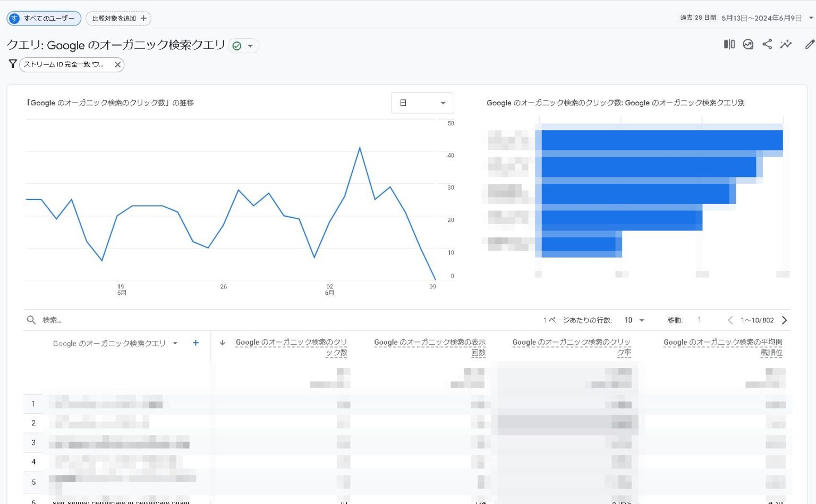The width and height of the screenshot is (816, 504).
Task: Click the magnifier icon in the table search bar
Action: 31,320
